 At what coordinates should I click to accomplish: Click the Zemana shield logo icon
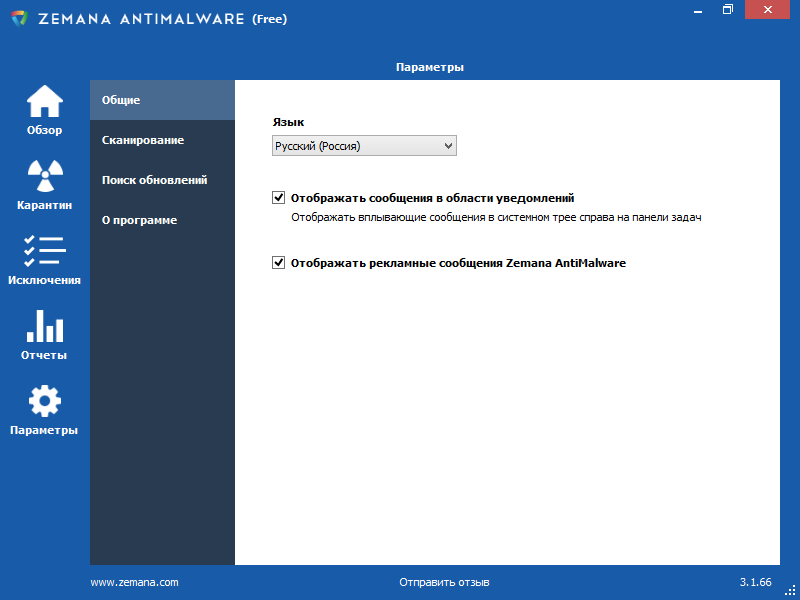(x=20, y=19)
